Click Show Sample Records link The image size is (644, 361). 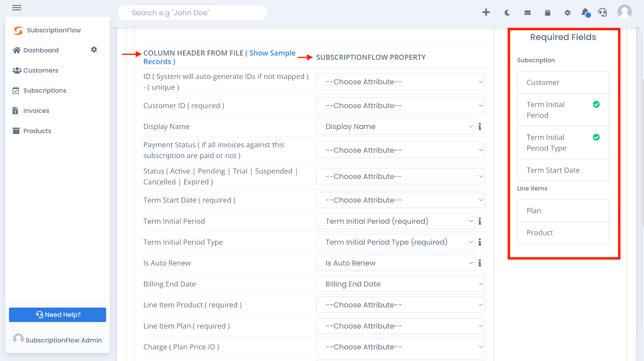220,57
